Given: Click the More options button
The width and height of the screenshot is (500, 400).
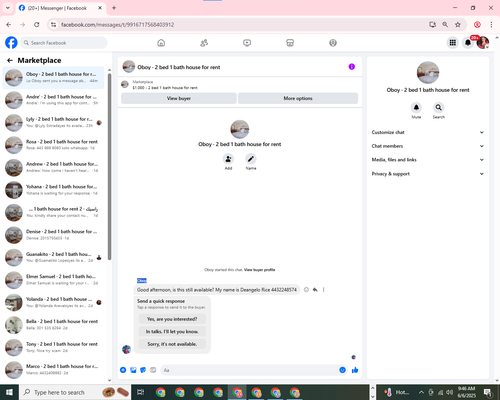Looking at the screenshot, I should coord(298,98).
